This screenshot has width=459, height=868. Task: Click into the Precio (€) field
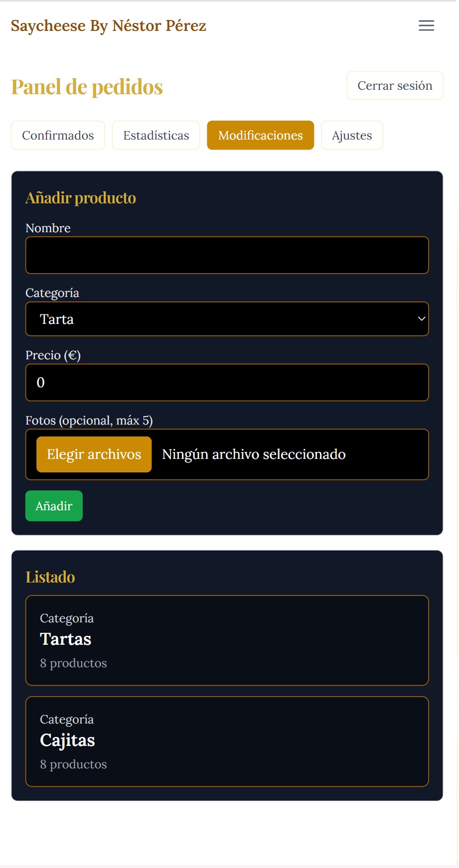(x=227, y=382)
